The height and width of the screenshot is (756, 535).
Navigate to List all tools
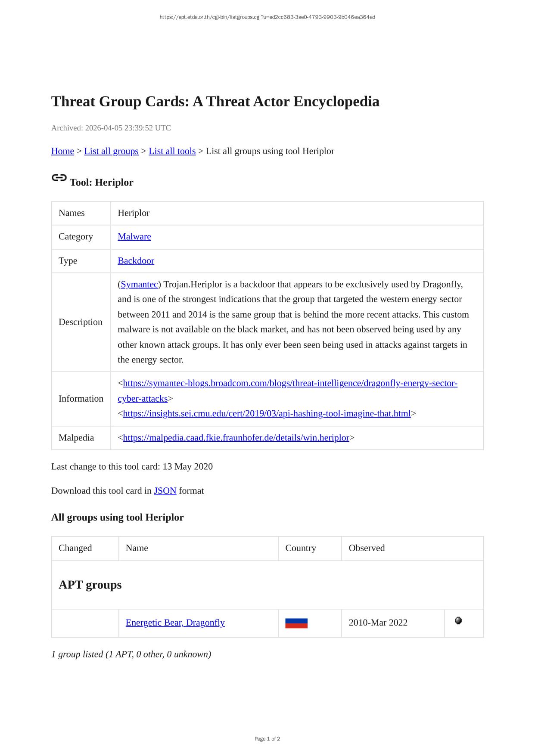[x=172, y=151]
